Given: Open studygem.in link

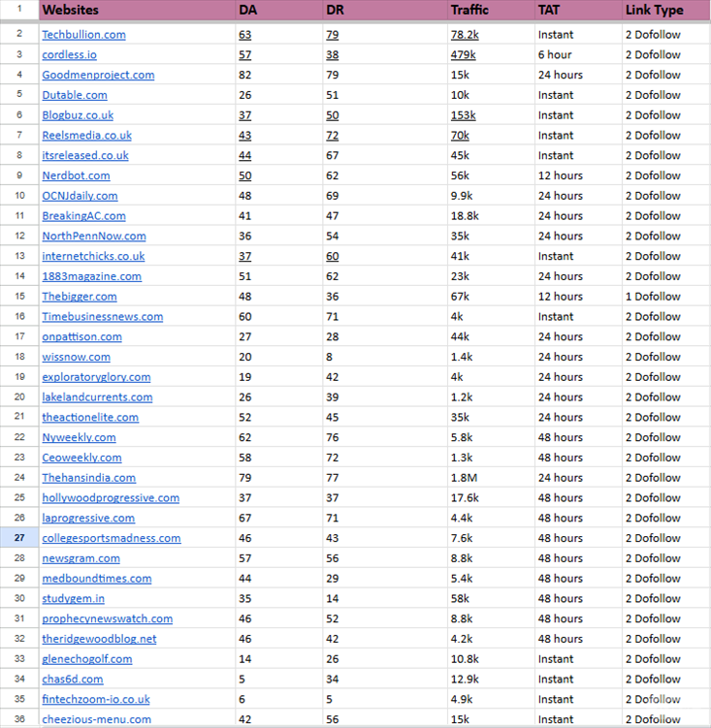Looking at the screenshot, I should (x=73, y=599).
